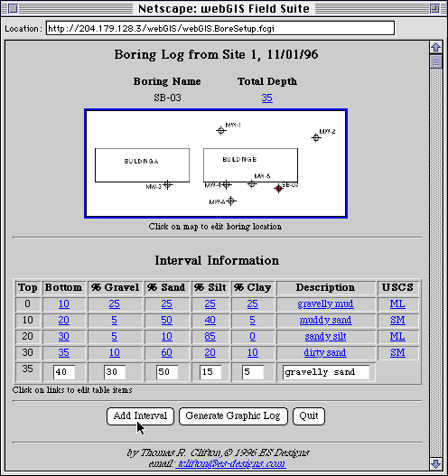This screenshot has height=476, width=448.
Task: Click the % Sand input field containing 50
Action: (167, 372)
